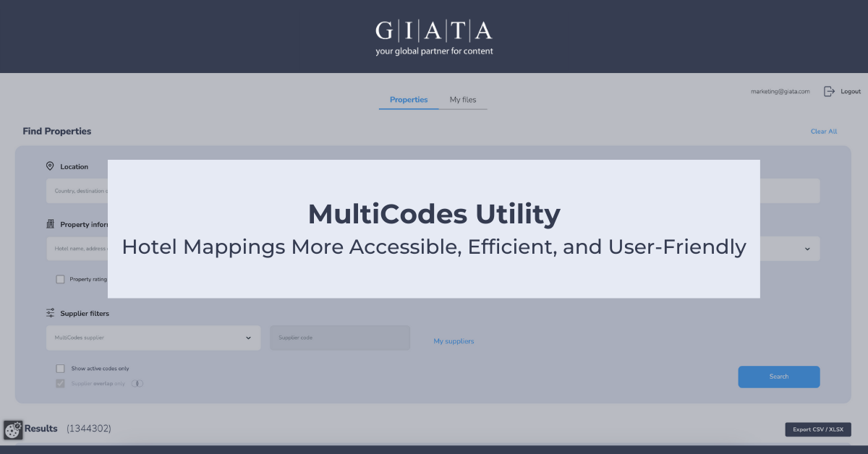
Task: Click the overlap info icon after Supplier overlap only
Action: (137, 383)
